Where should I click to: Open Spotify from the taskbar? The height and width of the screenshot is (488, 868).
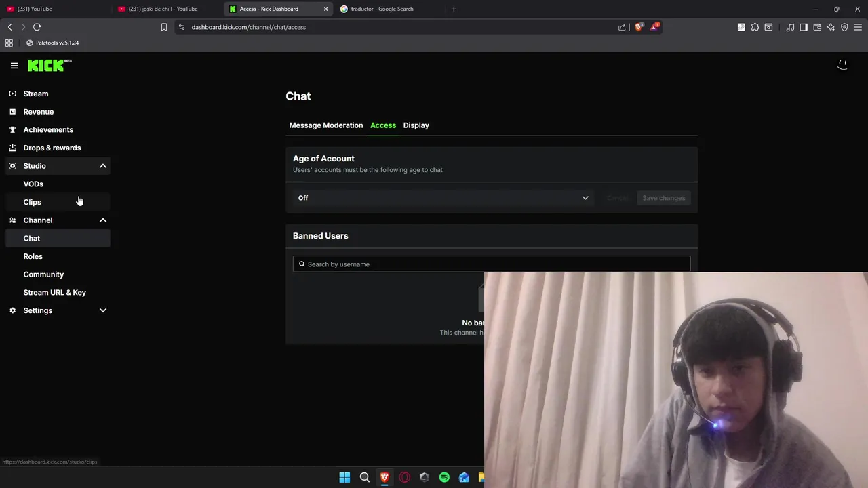[x=444, y=477]
